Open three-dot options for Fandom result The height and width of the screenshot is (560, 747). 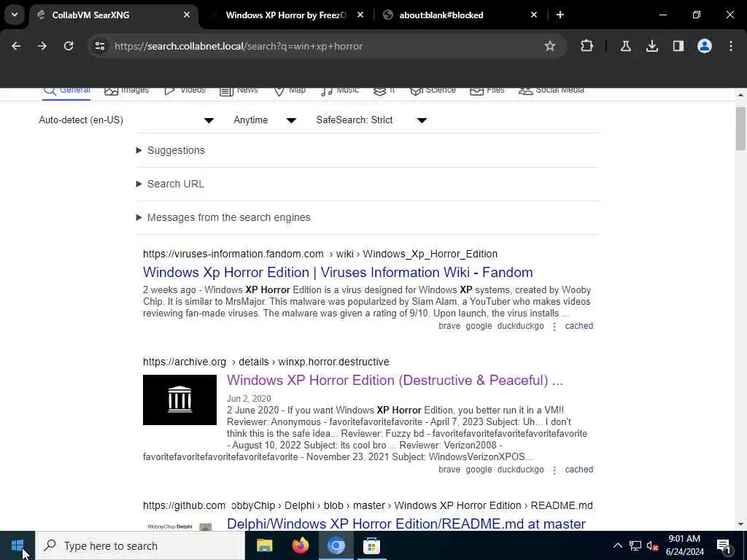click(554, 327)
